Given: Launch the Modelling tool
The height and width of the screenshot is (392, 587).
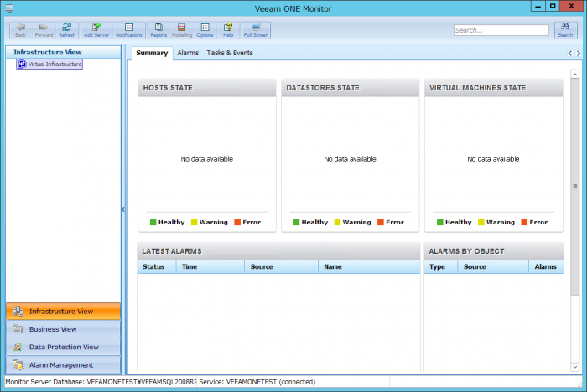Looking at the screenshot, I should pos(182,30).
